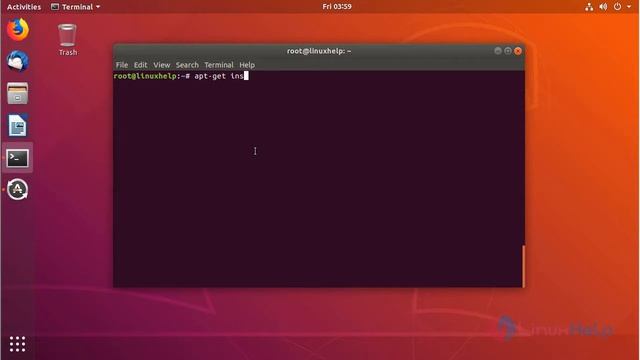Show Applications grid icon
This screenshot has width=640, height=360.
pos(18,344)
